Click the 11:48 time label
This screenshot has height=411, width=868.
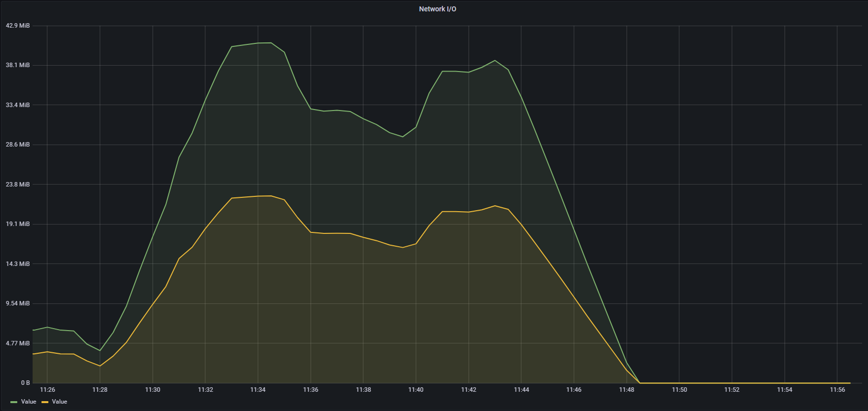coord(627,390)
